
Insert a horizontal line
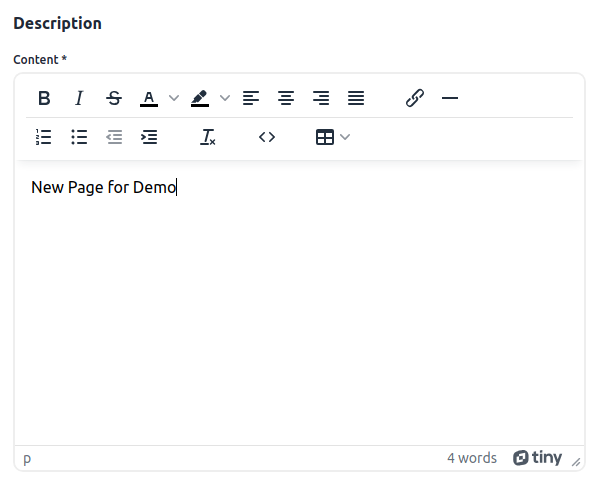[450, 98]
